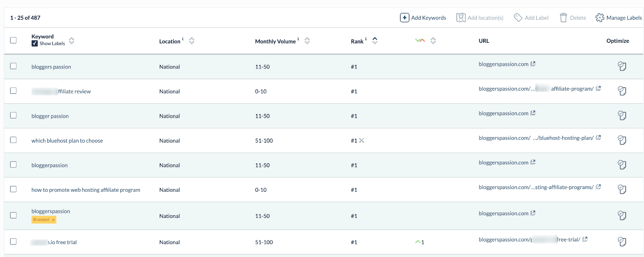Viewport: 644px width, 257px height.
Task: Click the URL column header
Action: pos(484,41)
